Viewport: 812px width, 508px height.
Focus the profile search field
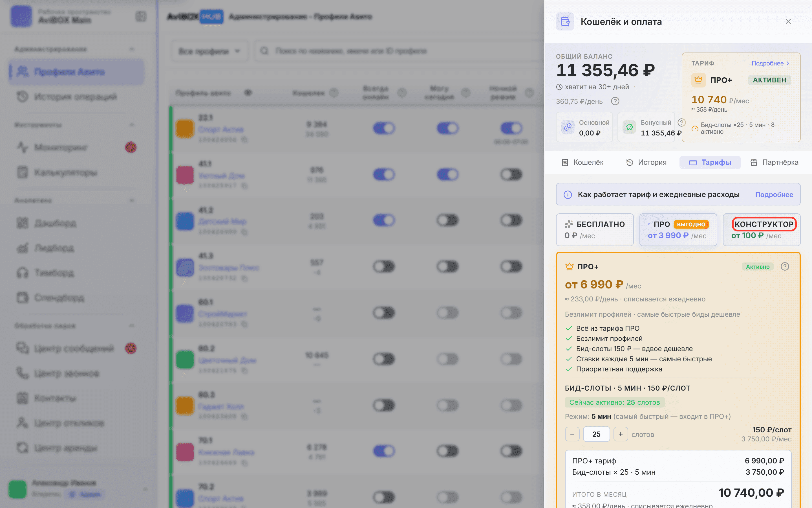coord(399,51)
